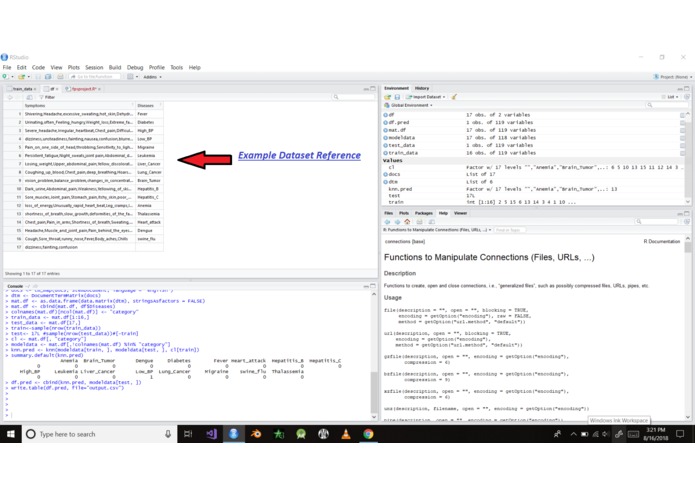Open Visual Studio from the taskbar
This screenshot has height=494, width=695.
pos(211,434)
